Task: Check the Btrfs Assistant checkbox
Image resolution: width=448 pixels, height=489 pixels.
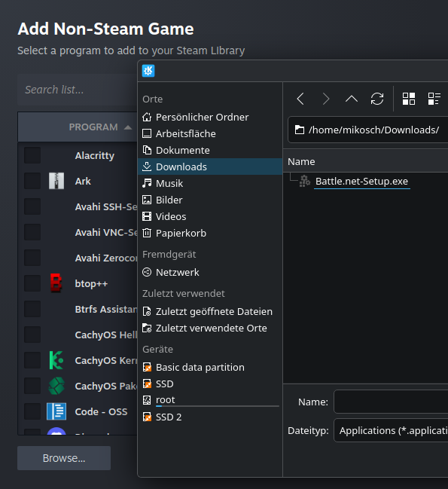Action: click(32, 309)
